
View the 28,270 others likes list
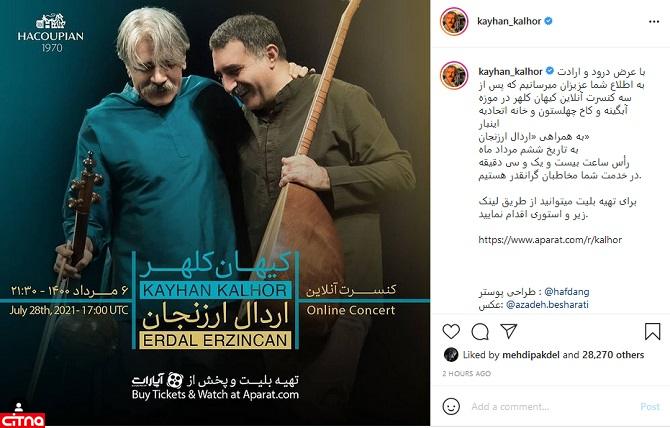(x=613, y=355)
